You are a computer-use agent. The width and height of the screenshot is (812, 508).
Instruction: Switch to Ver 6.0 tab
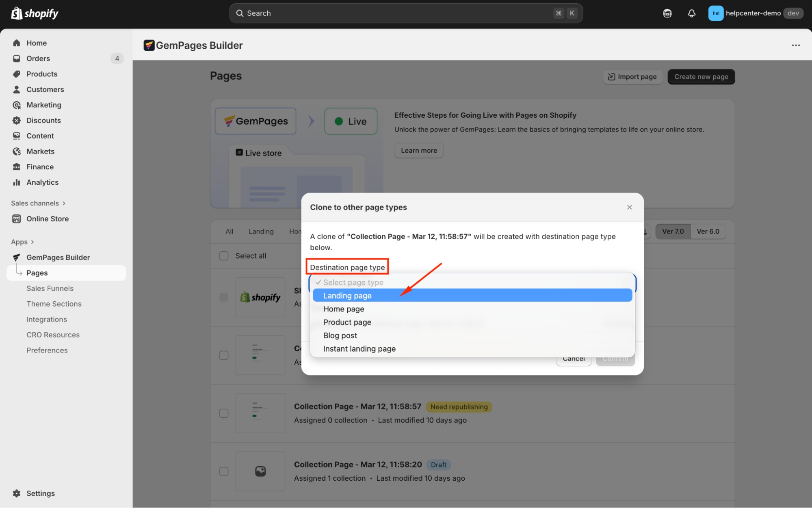[708, 231]
